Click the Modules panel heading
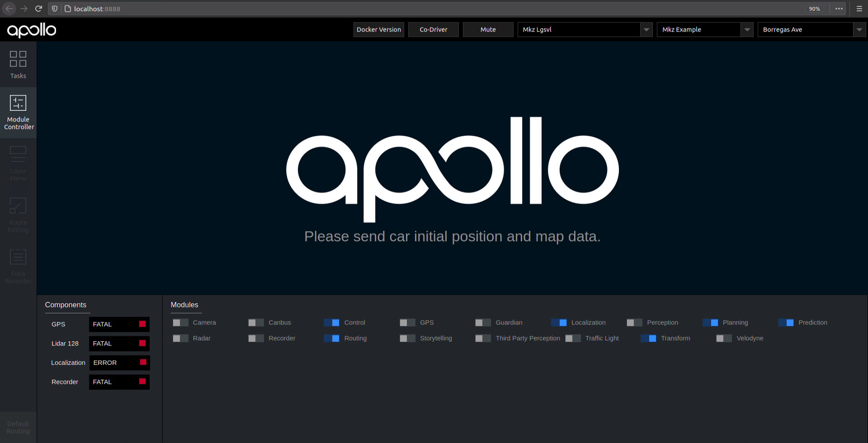Screen dimensions: 868x443 tap(184, 305)
